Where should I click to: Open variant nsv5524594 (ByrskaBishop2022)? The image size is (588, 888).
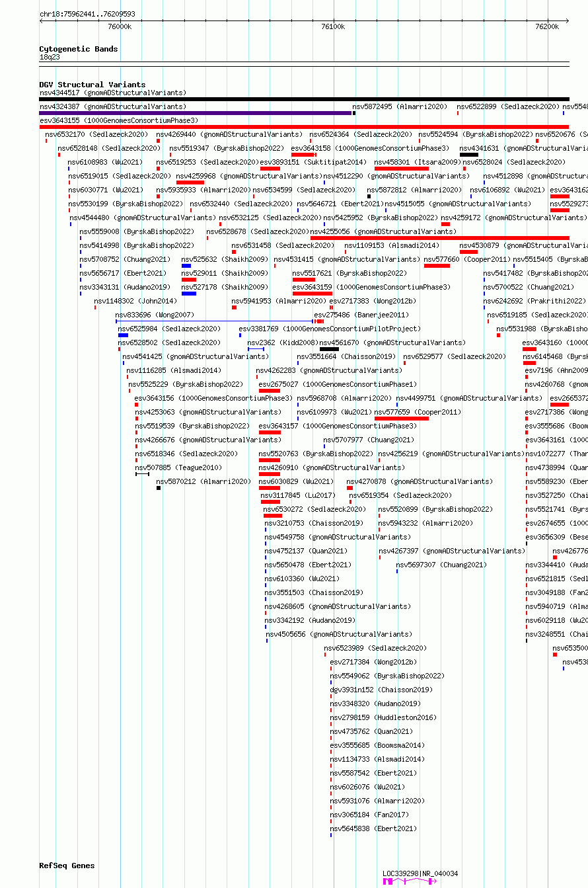(476, 134)
